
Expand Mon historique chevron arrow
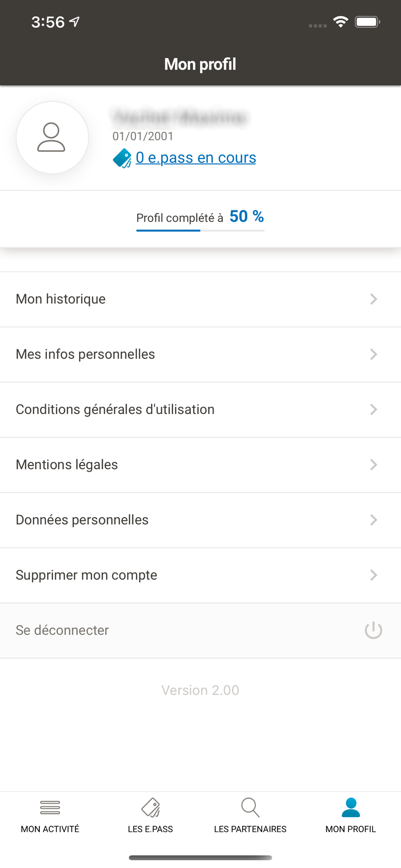pyautogui.click(x=373, y=299)
